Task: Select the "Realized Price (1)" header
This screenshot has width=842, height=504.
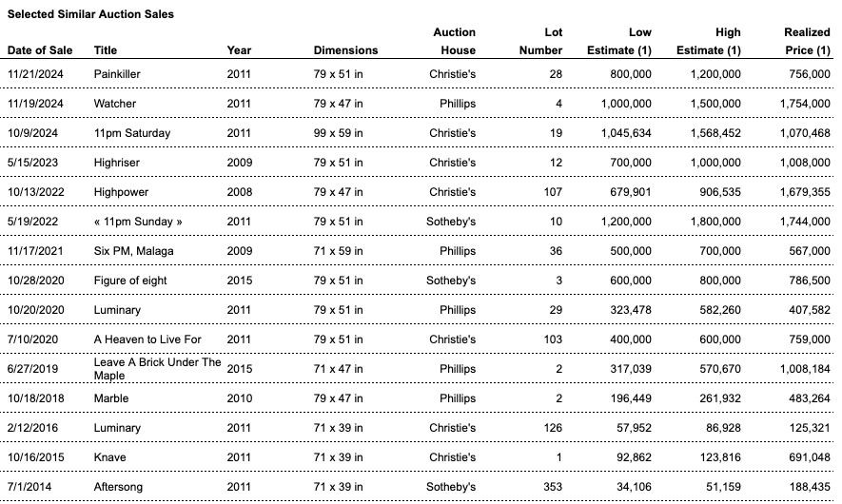Action: (x=806, y=41)
